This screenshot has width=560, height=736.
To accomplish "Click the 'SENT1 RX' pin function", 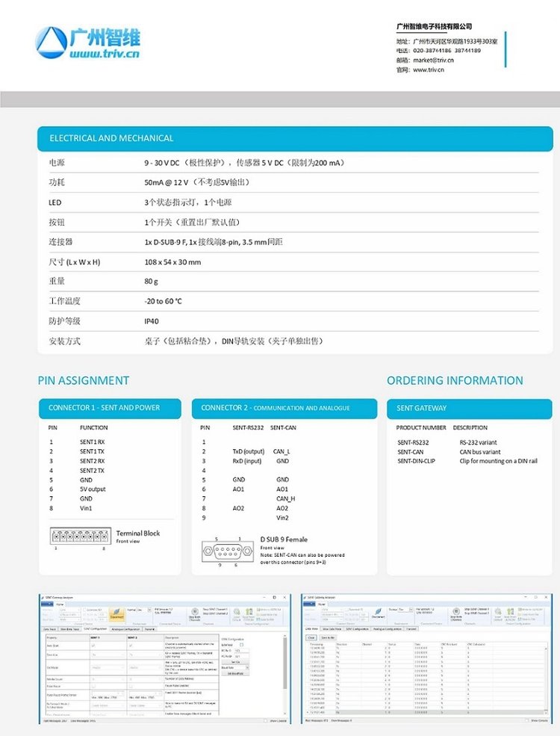I will tap(93, 442).
